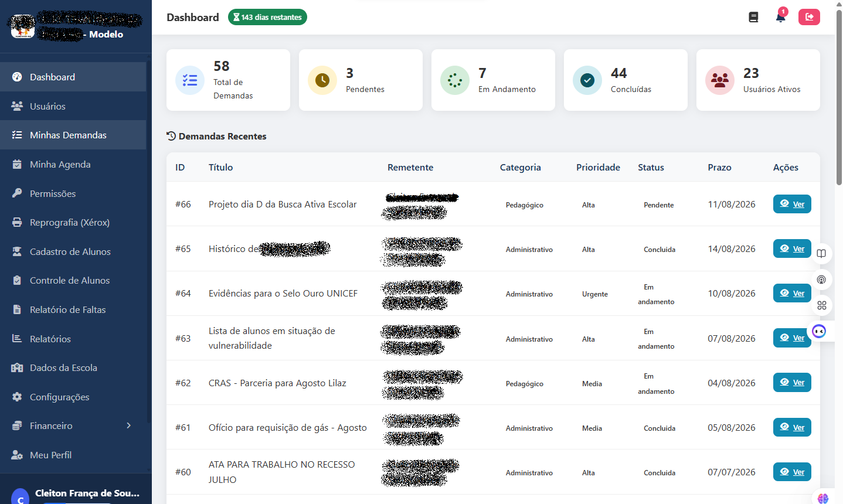843x504 pixels.
Task: Open notifications bell icon
Action: point(780,17)
